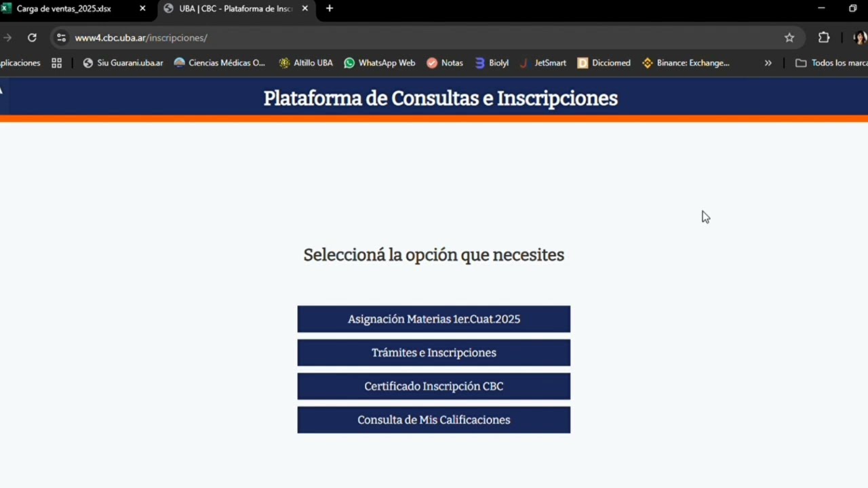Select Certificado Inscripción CBC button
868x488 pixels.
tap(433, 386)
